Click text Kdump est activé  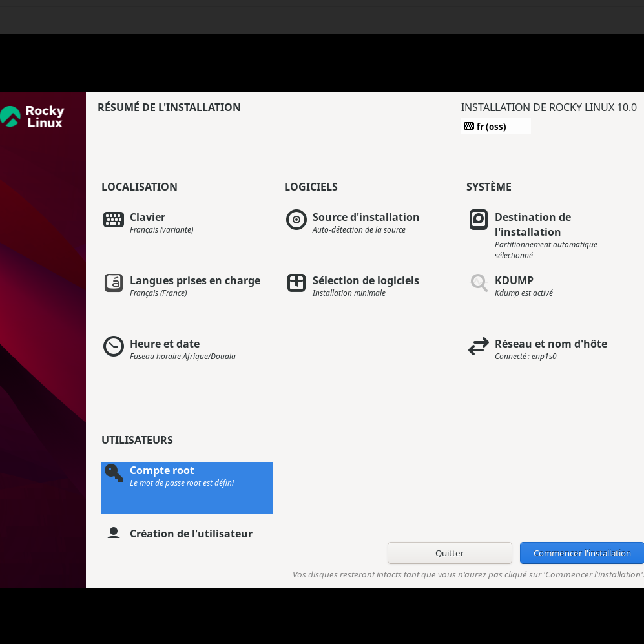point(524,293)
